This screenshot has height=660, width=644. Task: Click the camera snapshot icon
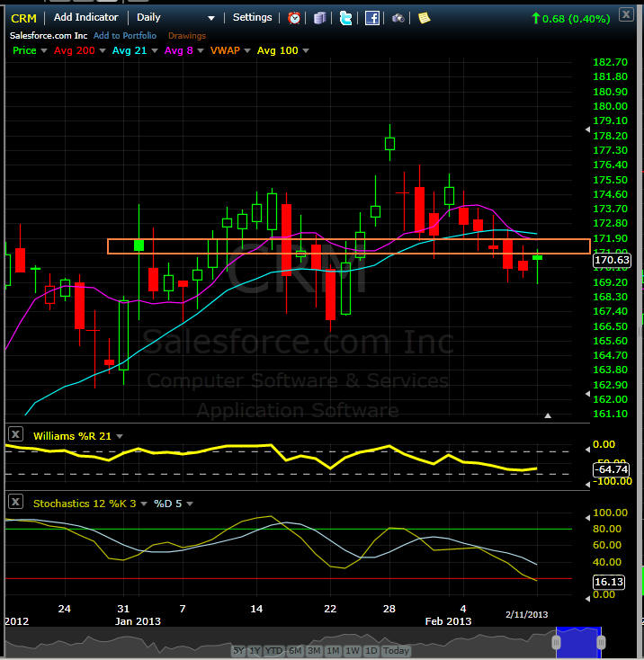click(x=398, y=17)
